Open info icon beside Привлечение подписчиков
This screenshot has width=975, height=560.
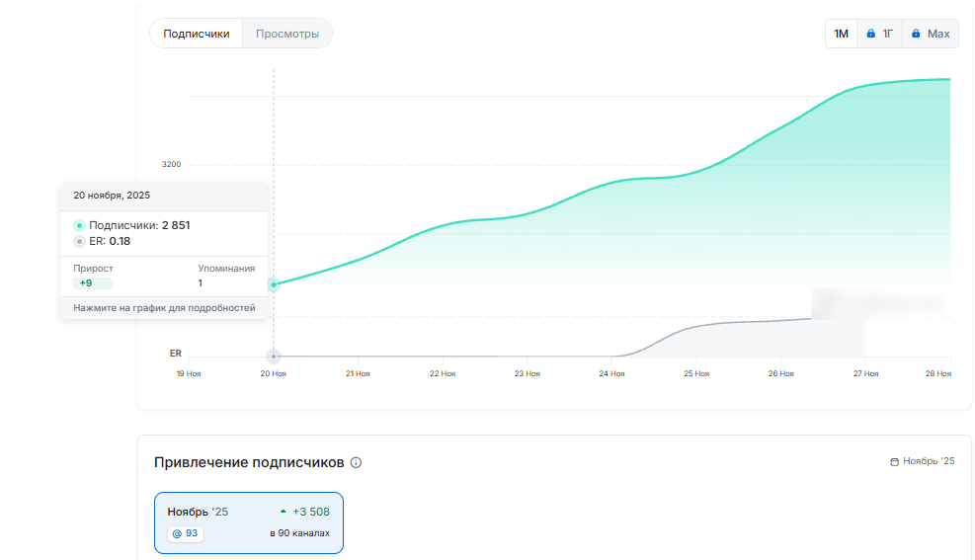pyautogui.click(x=356, y=462)
